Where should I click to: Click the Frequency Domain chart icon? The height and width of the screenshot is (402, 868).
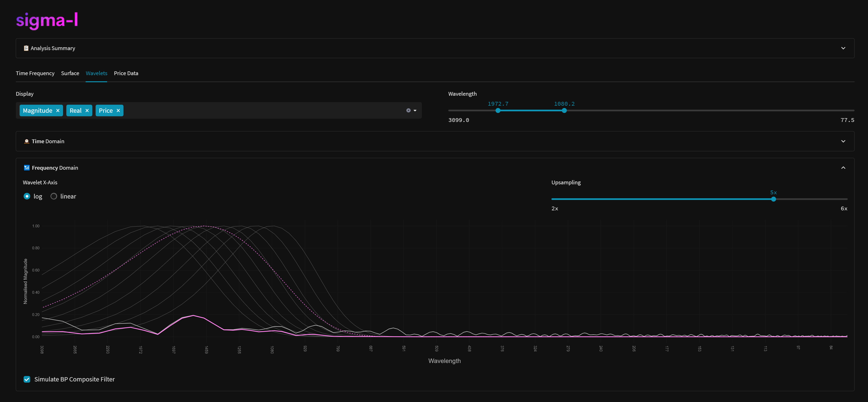tap(27, 168)
